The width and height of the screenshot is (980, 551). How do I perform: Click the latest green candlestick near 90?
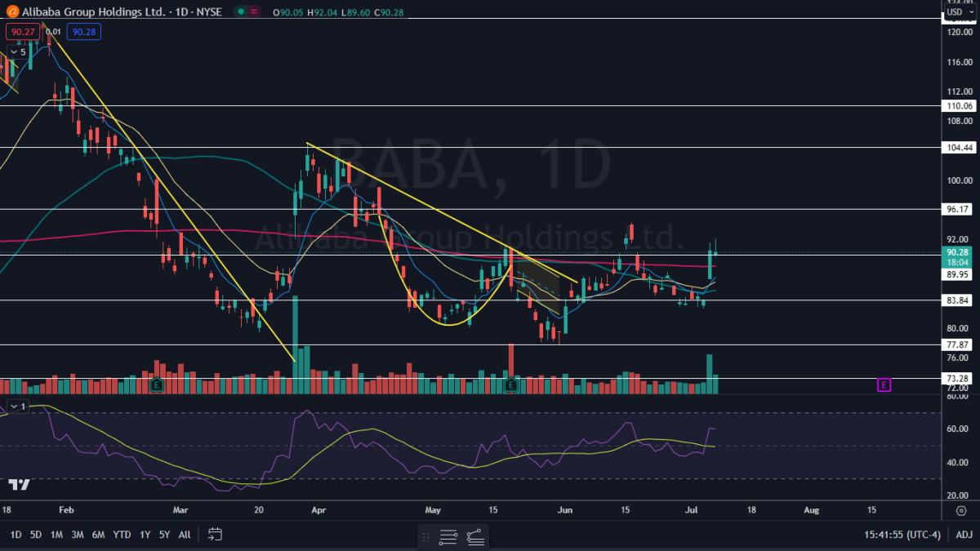coord(715,250)
